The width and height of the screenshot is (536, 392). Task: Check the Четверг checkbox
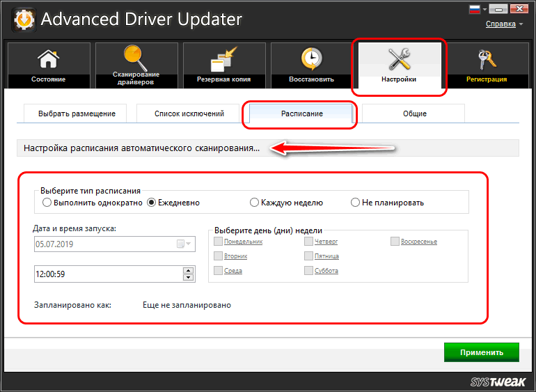pos(308,242)
